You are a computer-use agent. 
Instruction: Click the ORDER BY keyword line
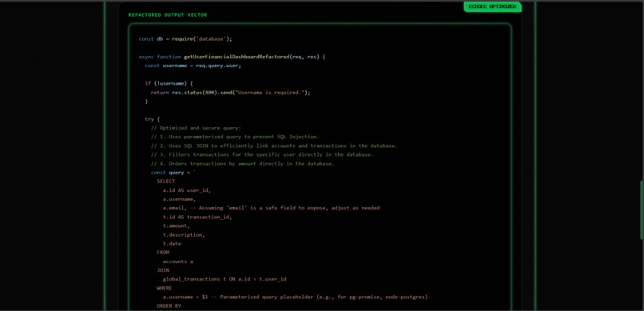click(x=169, y=306)
